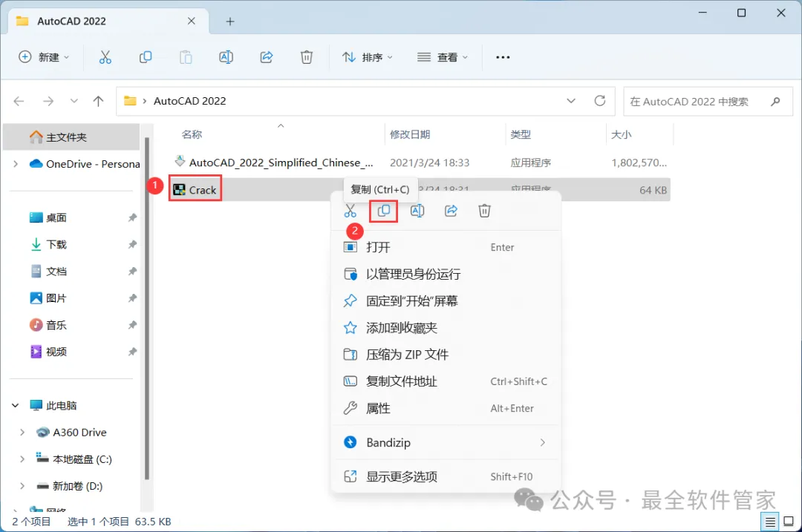Image resolution: width=802 pixels, height=532 pixels.
Task: Refresh the AutoCAD 2022 folder
Action: [x=600, y=101]
